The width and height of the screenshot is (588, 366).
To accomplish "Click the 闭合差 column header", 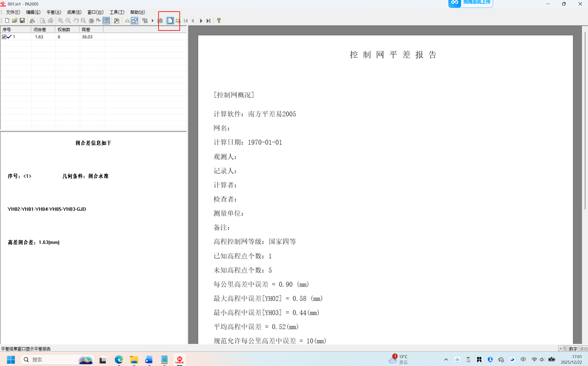I will click(x=43, y=29).
